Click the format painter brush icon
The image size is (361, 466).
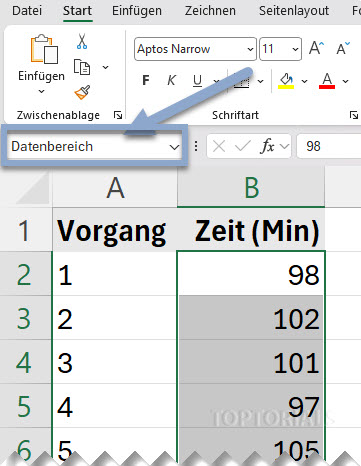[x=82, y=93]
